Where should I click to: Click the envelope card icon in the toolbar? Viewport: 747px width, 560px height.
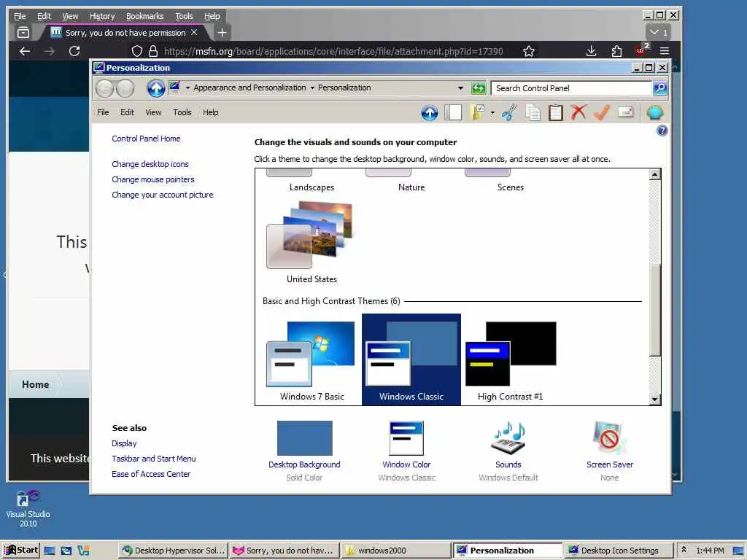[625, 112]
